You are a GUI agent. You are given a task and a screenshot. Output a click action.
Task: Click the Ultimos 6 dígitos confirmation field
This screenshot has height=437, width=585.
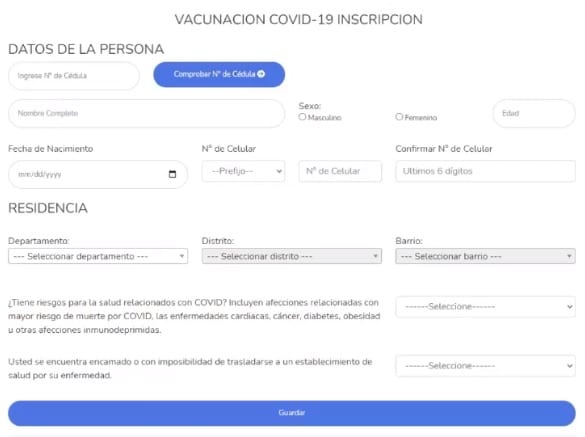(485, 171)
